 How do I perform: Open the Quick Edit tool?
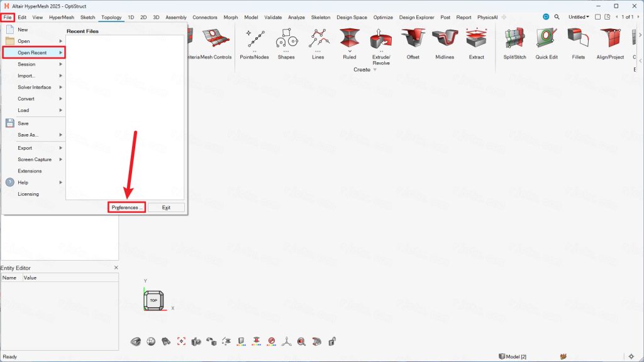coord(546,40)
